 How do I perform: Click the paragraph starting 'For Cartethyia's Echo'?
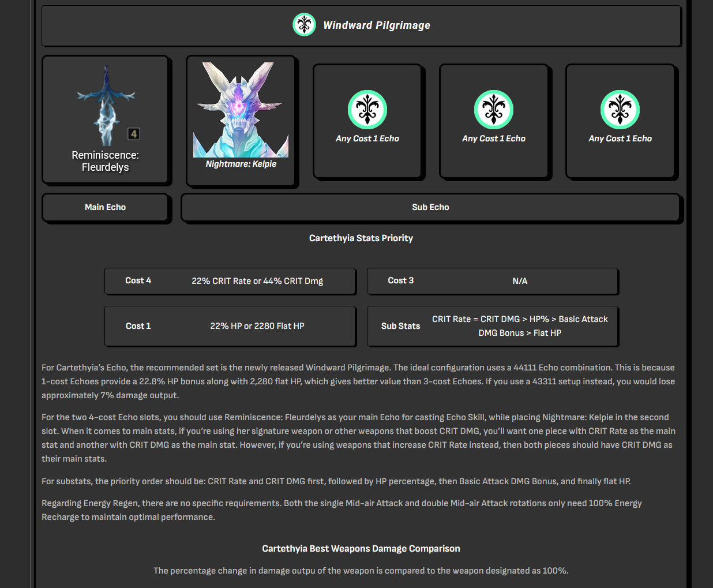click(358, 381)
